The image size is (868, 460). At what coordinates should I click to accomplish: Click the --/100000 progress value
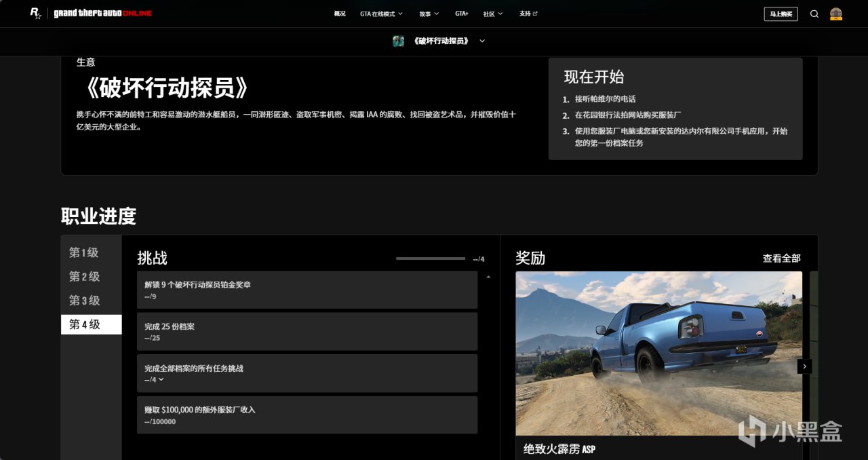coord(160,422)
